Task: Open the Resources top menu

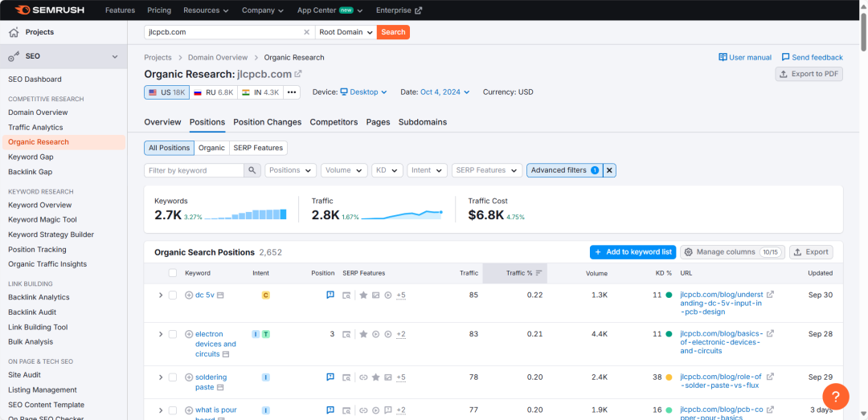Action: pos(206,10)
